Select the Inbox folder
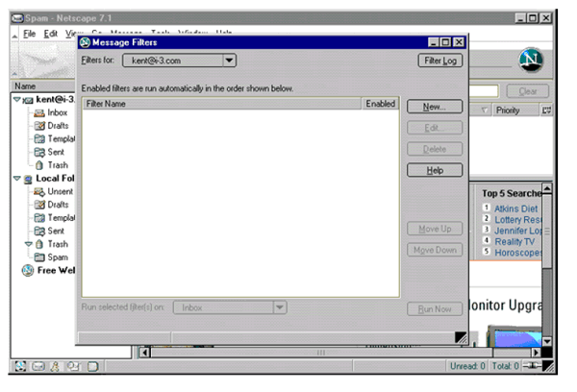The height and width of the screenshot is (392, 577). pos(57,113)
